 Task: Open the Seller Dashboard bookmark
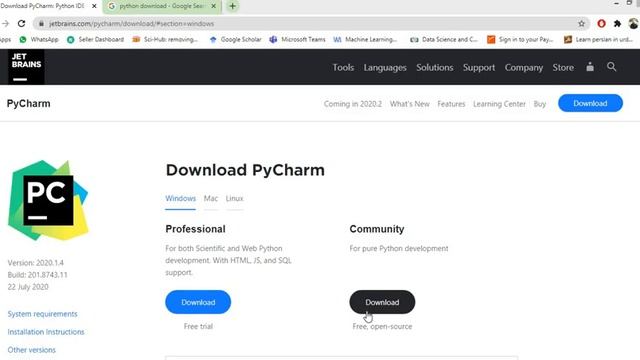(96, 39)
